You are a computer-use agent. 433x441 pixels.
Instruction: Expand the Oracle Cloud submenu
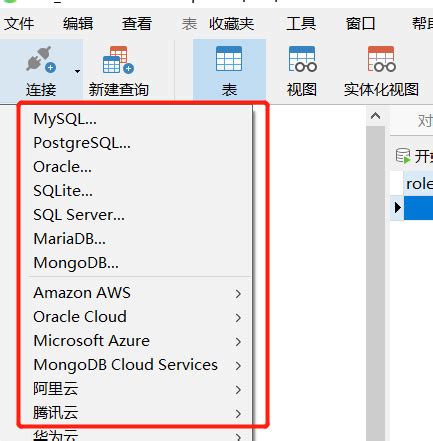click(x=238, y=318)
